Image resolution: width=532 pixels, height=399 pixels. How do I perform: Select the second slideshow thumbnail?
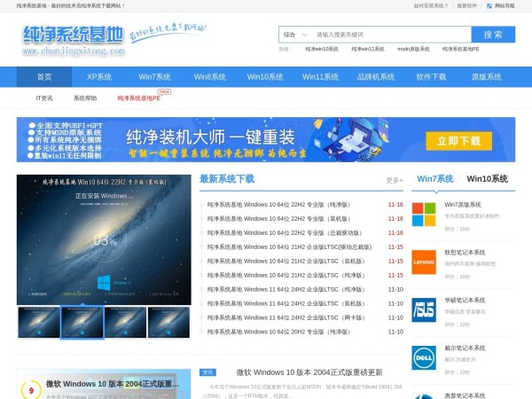click(82, 323)
